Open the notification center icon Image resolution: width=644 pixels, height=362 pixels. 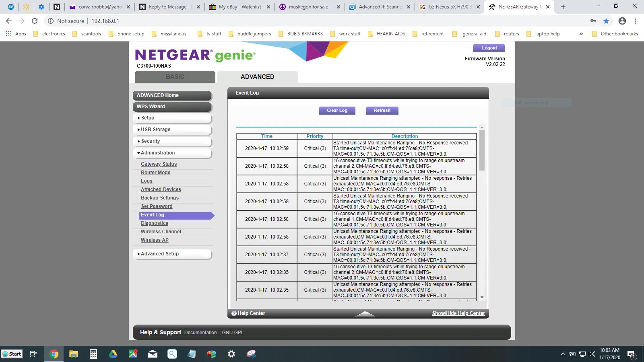pyautogui.click(x=632, y=354)
